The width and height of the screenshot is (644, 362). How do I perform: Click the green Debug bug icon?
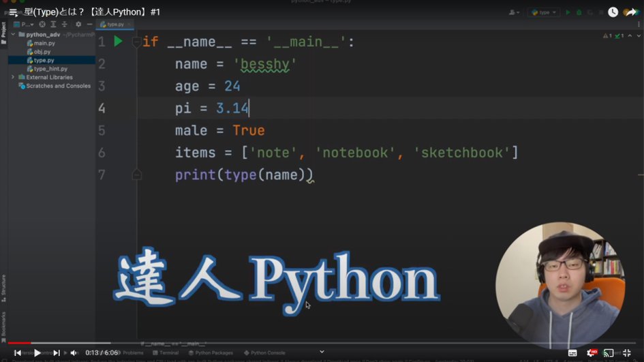[x=579, y=13]
